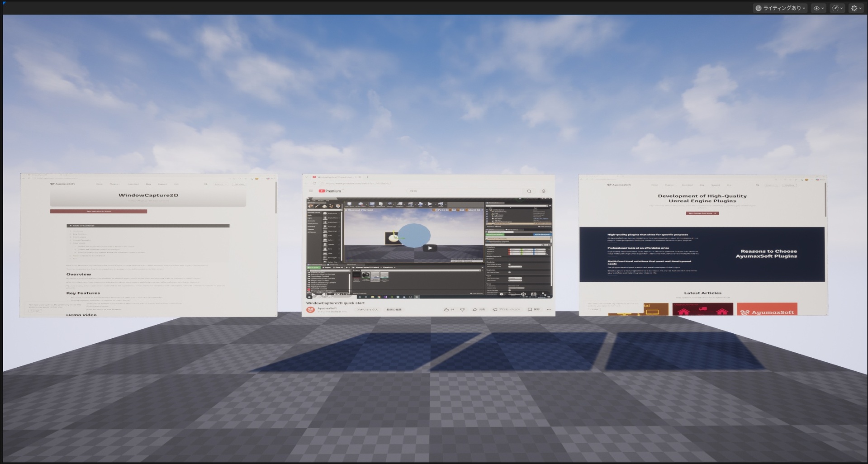This screenshot has height=464, width=868.
Task: Click the YouTube magnifier search icon
Action: point(529,191)
